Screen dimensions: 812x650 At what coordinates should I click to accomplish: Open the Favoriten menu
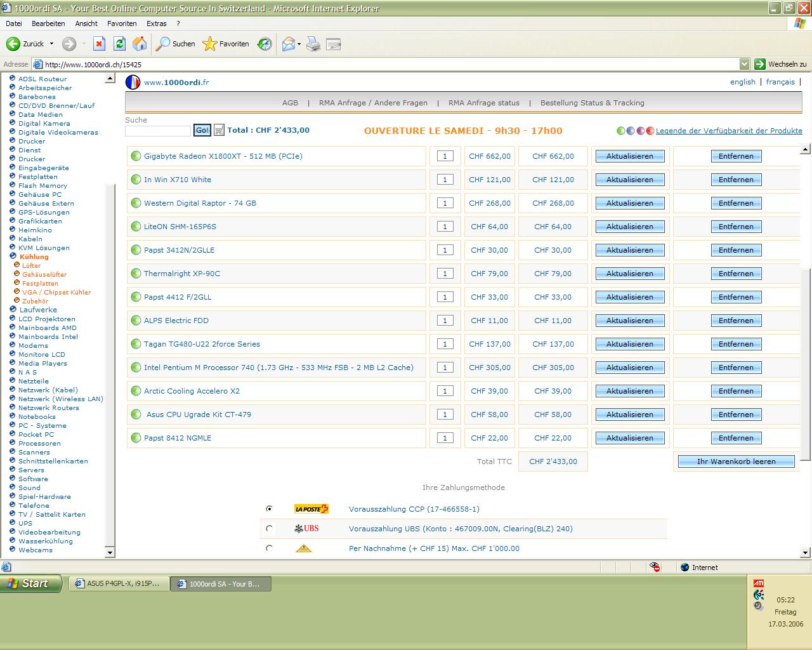[122, 23]
